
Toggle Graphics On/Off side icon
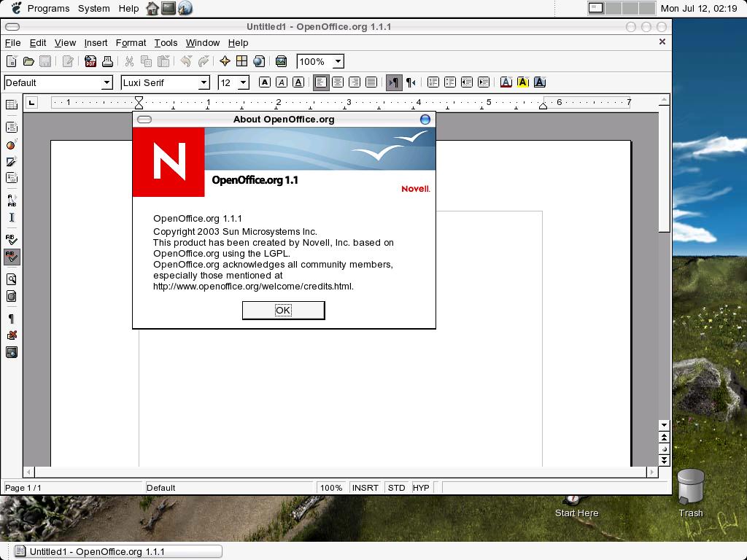click(x=12, y=335)
